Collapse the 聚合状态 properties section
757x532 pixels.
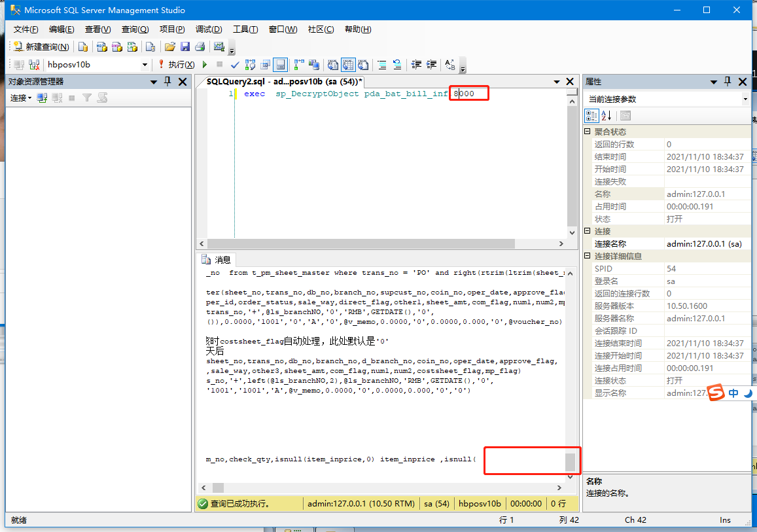(588, 132)
